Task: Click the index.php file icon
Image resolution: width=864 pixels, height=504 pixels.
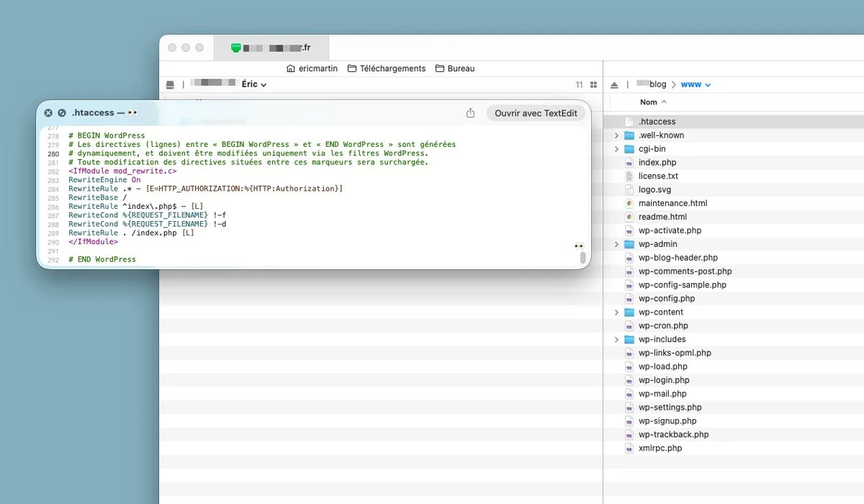Action: (x=629, y=163)
